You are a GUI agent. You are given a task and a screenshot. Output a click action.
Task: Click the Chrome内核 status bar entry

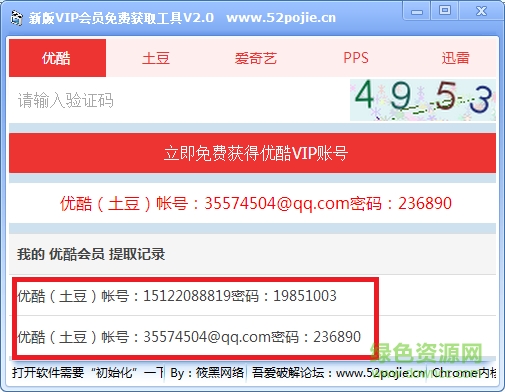[464, 372]
